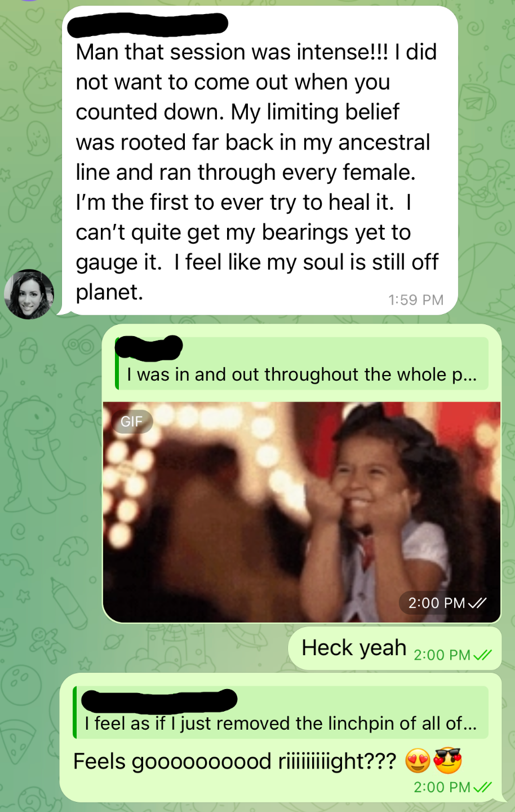Tap the 2:00 PM timestamp on the GIF

coord(437,603)
